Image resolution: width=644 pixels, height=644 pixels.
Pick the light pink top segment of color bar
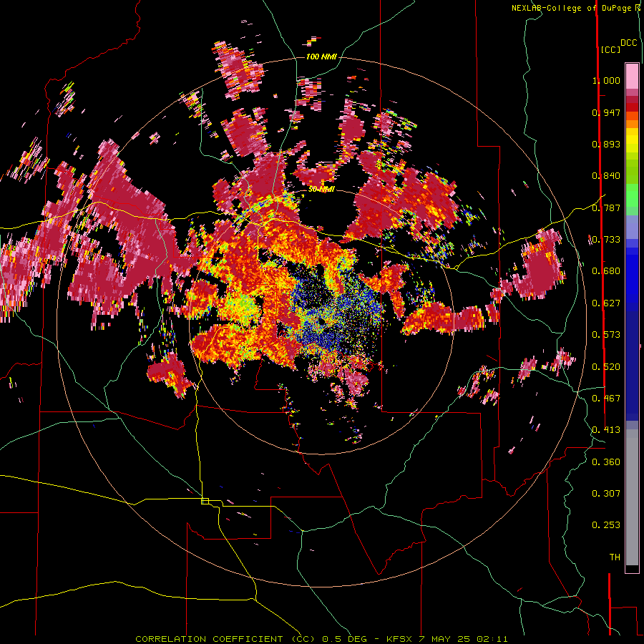(x=632, y=76)
